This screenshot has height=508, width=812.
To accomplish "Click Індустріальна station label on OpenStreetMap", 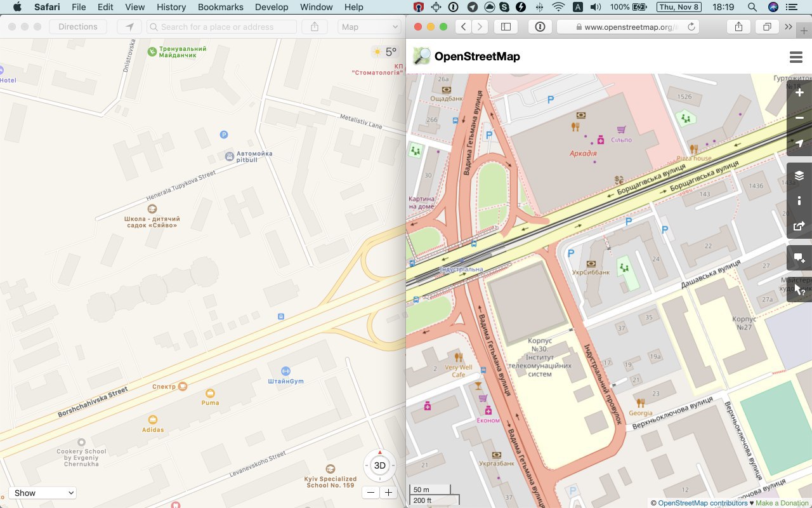I will (x=461, y=269).
